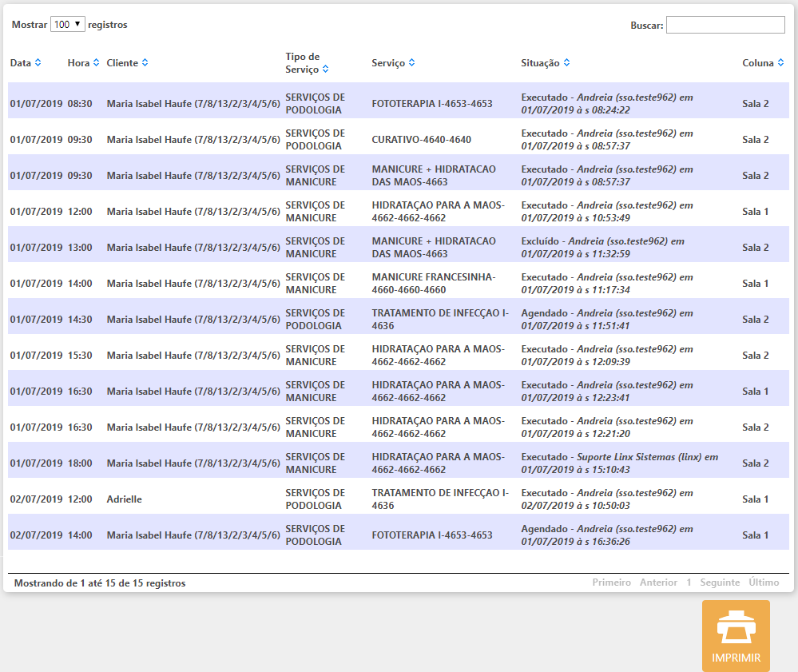
Task: Select the 13:00 hour cell
Action: pos(80,248)
